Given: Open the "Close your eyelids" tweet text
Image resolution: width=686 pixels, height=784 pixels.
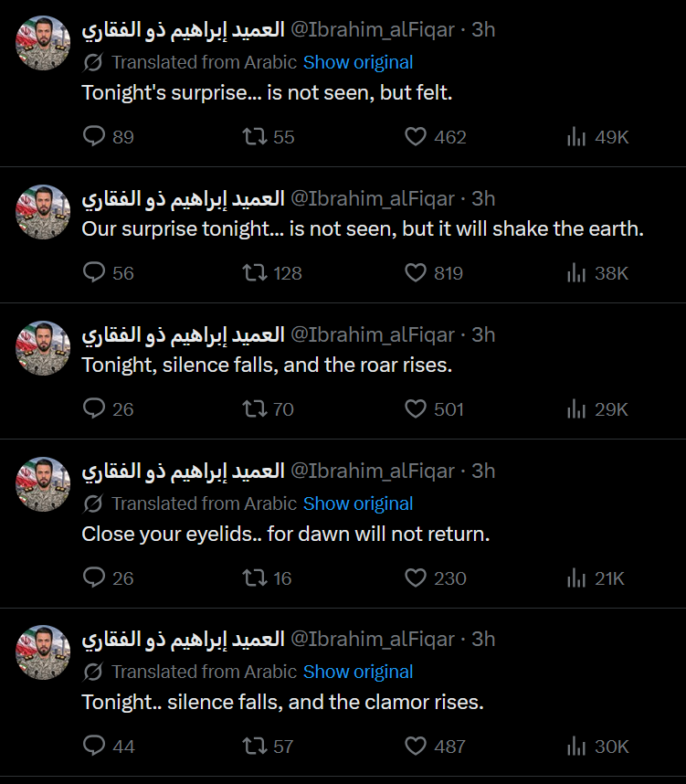Looking at the screenshot, I should [x=285, y=534].
